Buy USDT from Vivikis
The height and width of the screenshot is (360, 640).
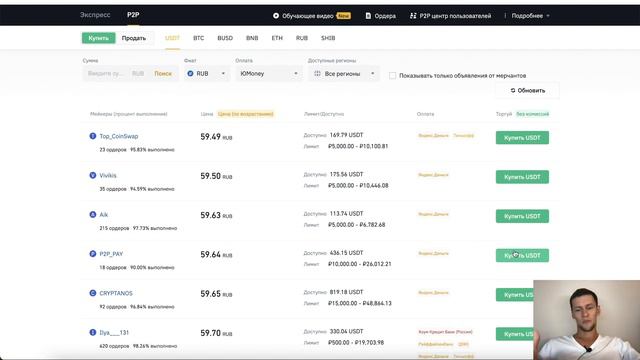[x=522, y=177]
